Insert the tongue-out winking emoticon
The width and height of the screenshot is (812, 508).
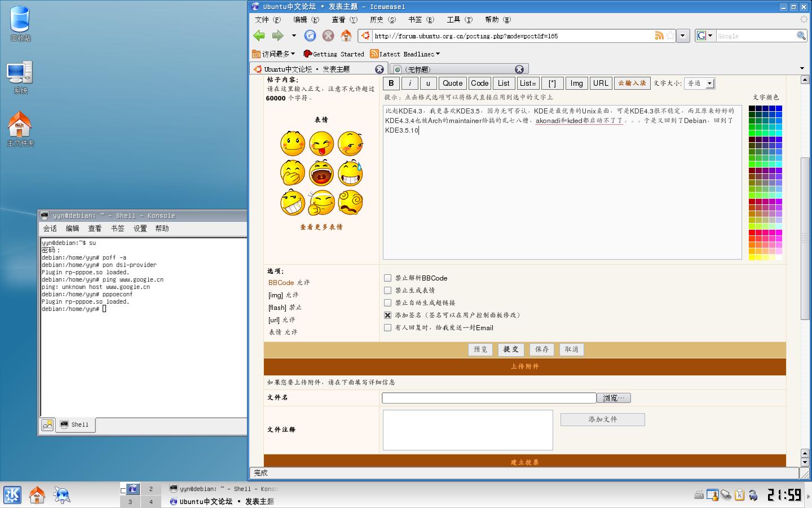click(x=321, y=143)
